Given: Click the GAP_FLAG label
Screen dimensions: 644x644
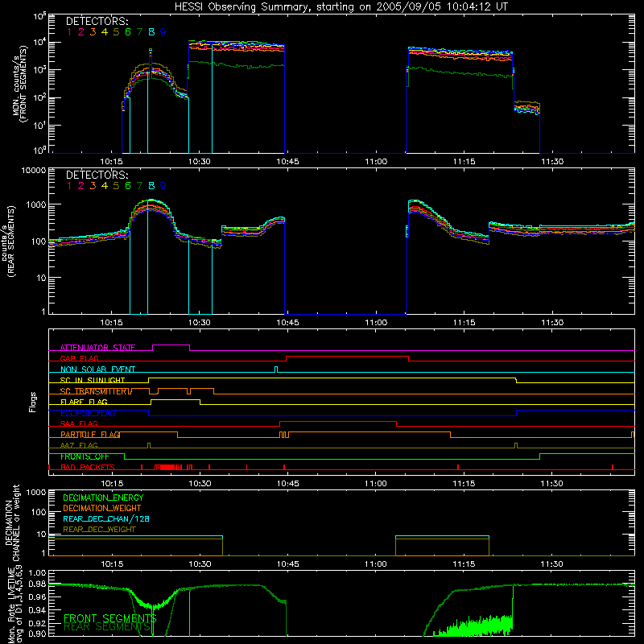Looking at the screenshot, I should point(80,358).
